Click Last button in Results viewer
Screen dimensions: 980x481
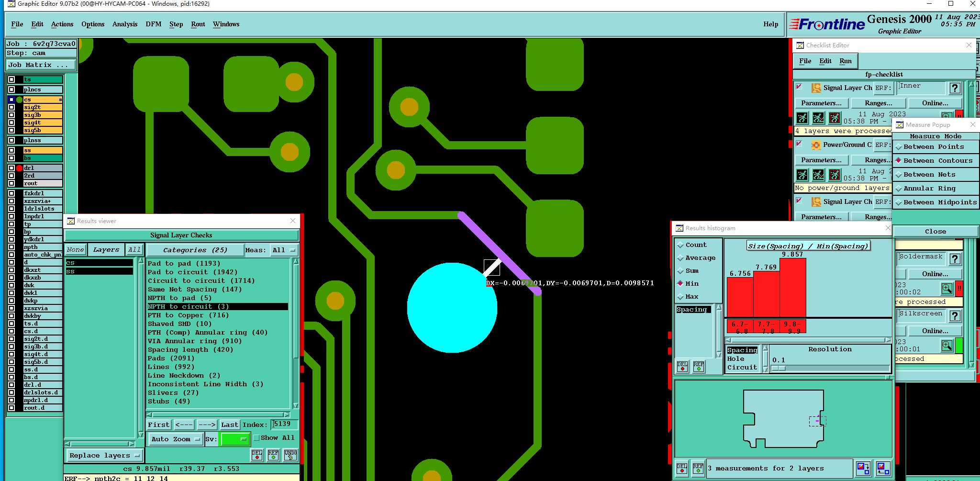click(x=230, y=425)
